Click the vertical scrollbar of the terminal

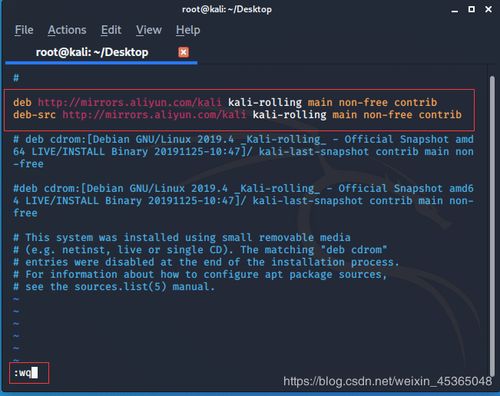pyautogui.click(x=492, y=227)
